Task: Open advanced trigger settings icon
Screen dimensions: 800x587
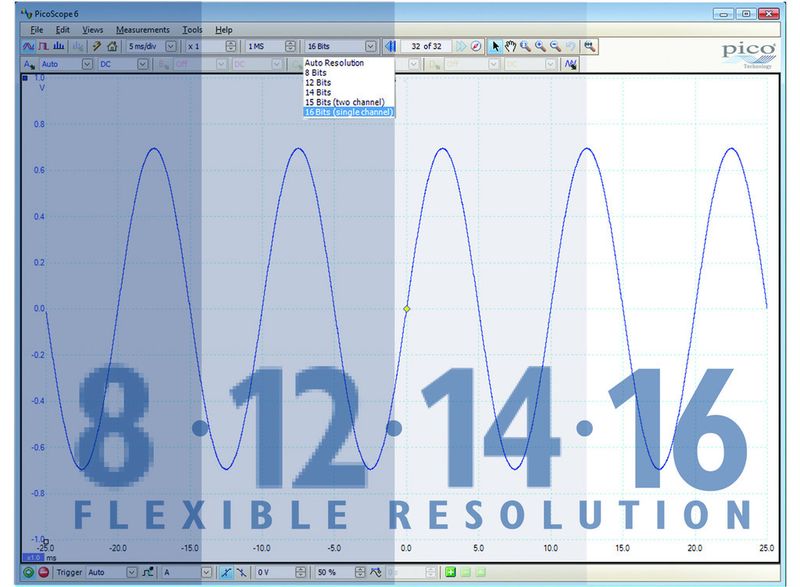Action: click(x=148, y=572)
